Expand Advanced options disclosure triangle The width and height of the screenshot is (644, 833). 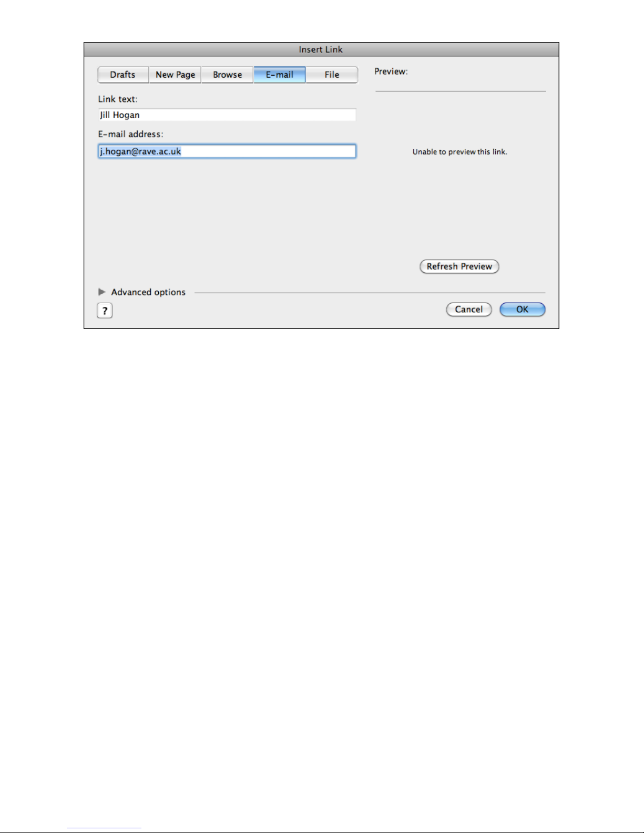[102, 292]
